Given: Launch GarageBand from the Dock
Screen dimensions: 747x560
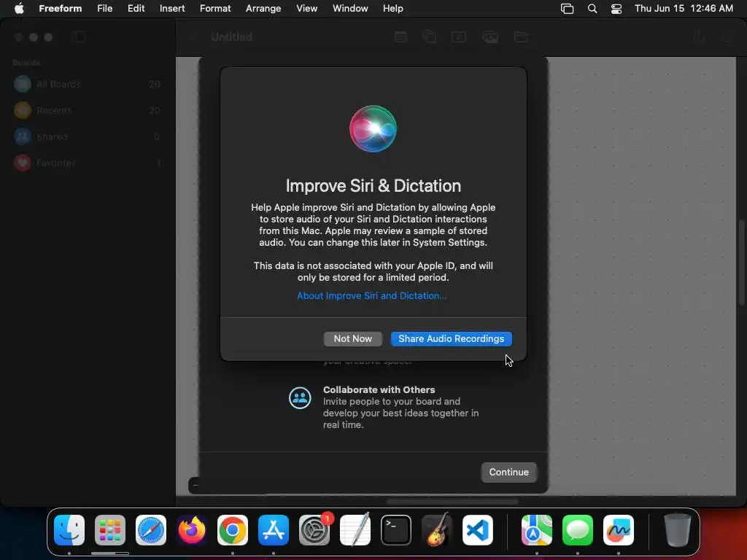Looking at the screenshot, I should point(437,530).
